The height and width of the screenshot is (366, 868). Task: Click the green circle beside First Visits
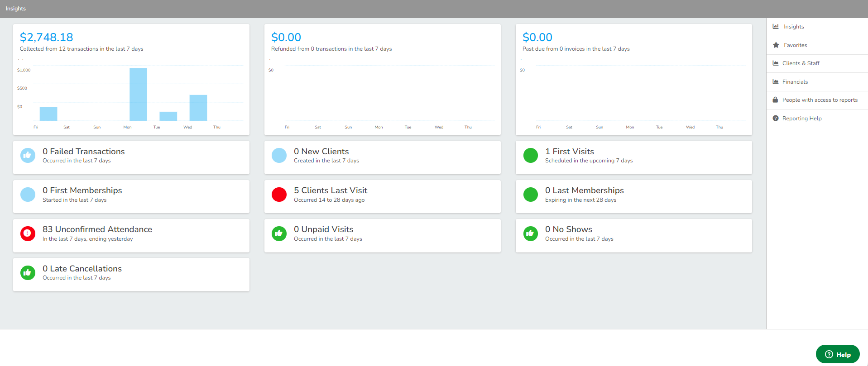pyautogui.click(x=530, y=155)
